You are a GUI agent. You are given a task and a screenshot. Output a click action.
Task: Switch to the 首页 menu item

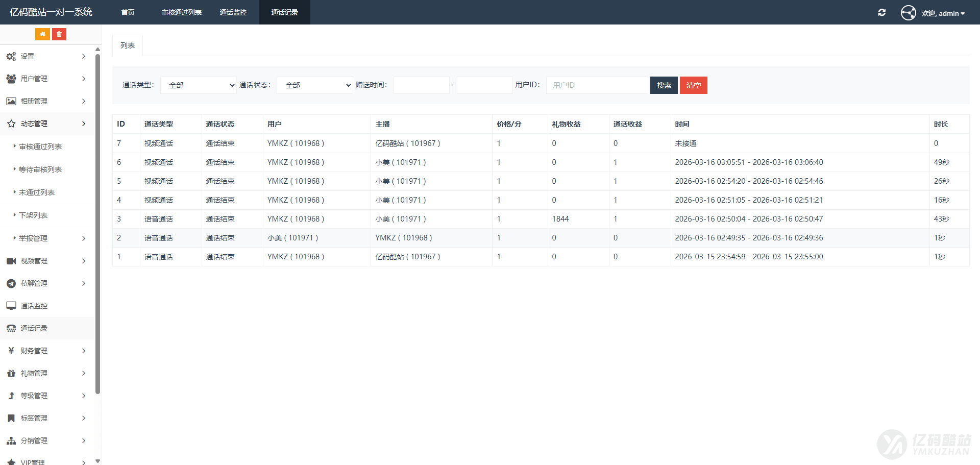point(128,12)
